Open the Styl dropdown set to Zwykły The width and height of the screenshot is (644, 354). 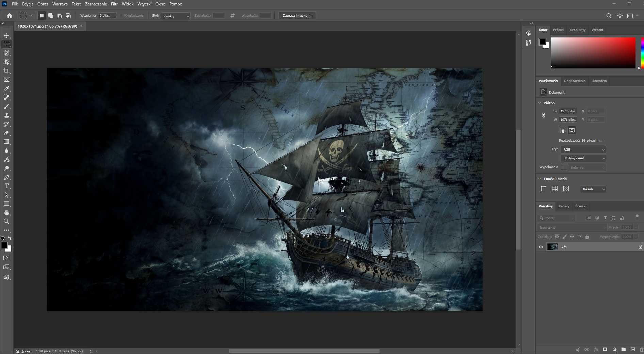[176, 16]
